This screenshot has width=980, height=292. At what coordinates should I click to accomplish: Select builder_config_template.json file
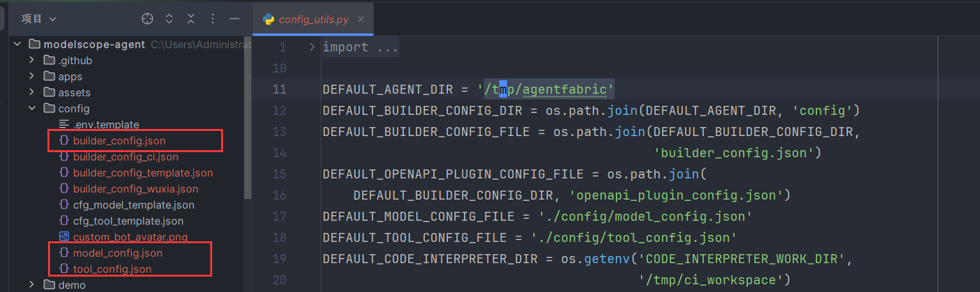pyautogui.click(x=143, y=173)
